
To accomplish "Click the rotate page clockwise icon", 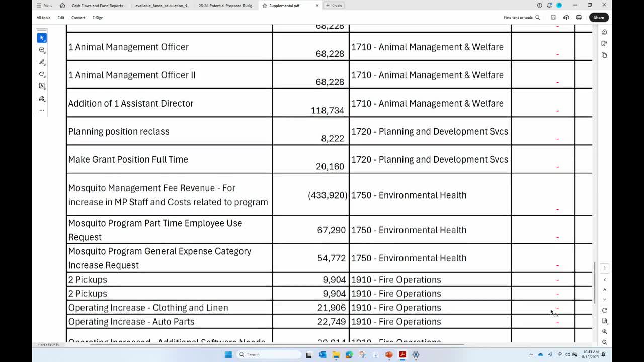I will coord(604,311).
